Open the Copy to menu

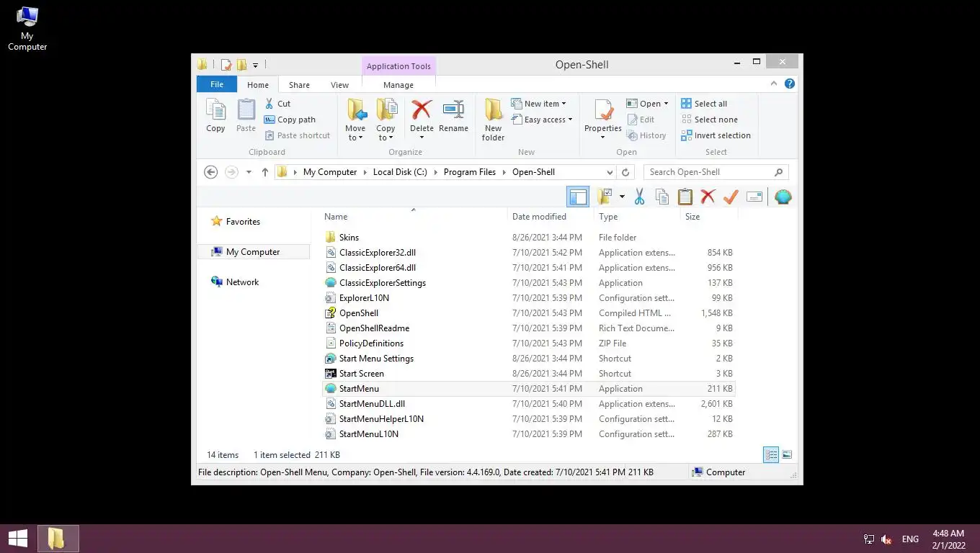click(x=386, y=120)
